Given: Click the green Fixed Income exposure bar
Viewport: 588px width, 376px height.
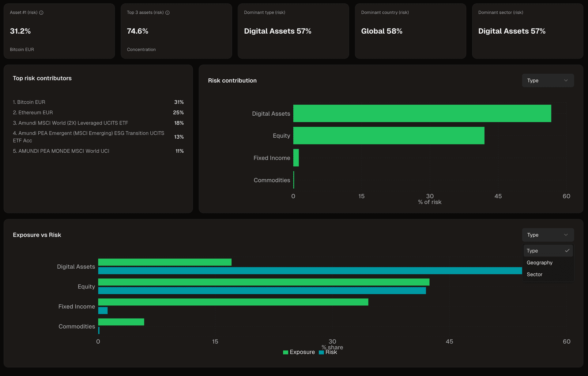Looking at the screenshot, I should click(x=233, y=302).
